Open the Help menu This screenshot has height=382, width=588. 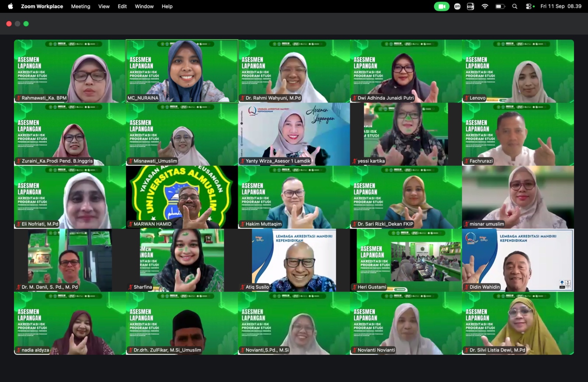point(167,6)
